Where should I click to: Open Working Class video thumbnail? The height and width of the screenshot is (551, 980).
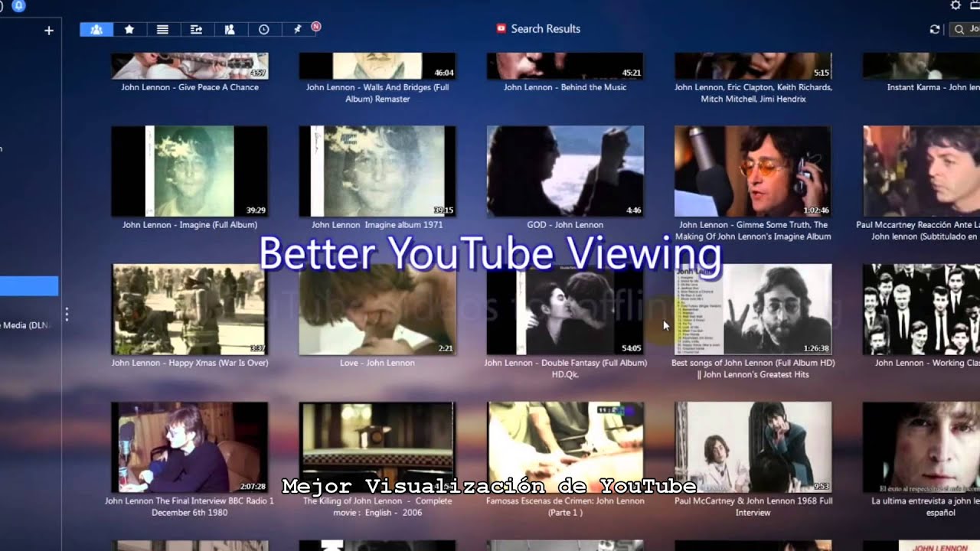click(921, 309)
